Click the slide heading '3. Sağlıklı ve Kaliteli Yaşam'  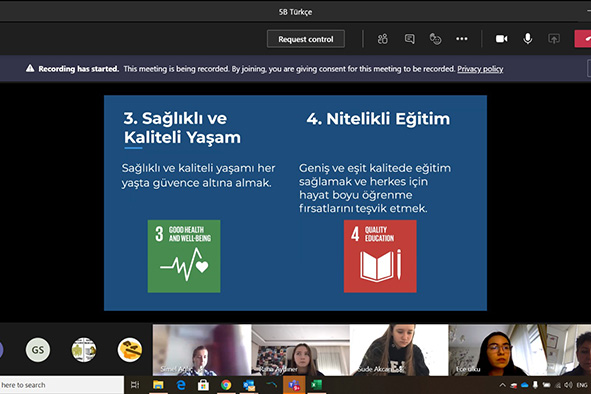[x=182, y=128]
